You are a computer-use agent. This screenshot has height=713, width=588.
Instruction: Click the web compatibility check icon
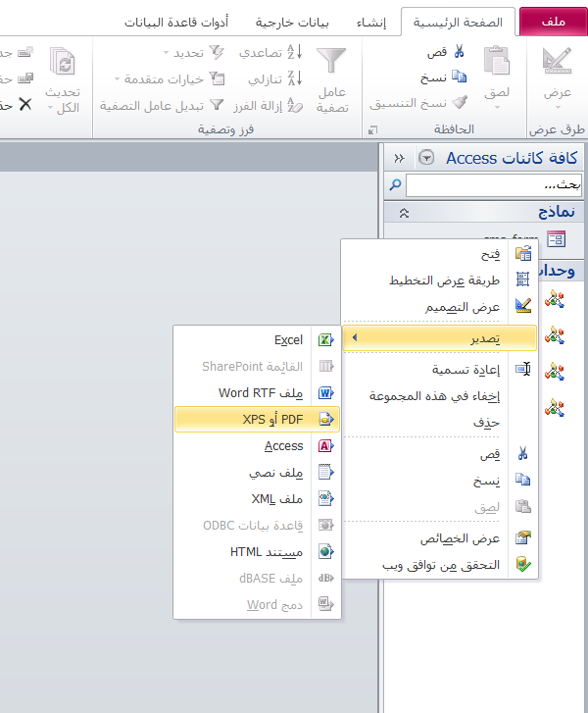click(523, 564)
